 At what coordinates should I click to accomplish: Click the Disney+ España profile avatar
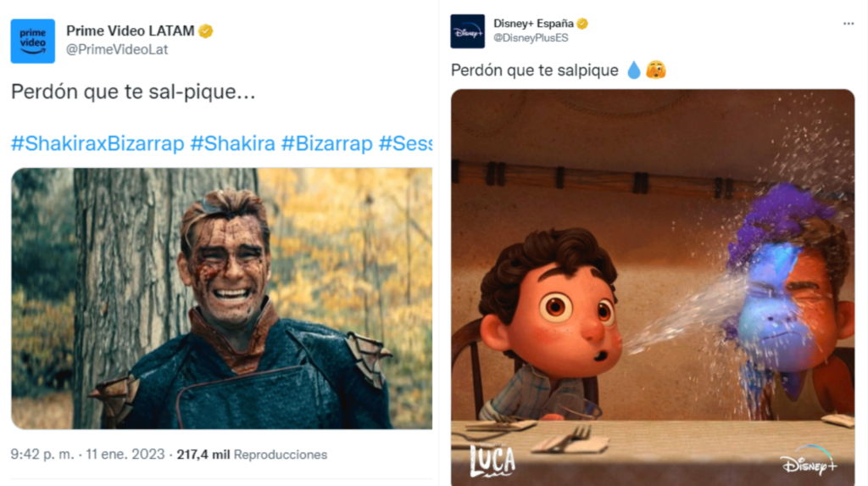point(467,31)
